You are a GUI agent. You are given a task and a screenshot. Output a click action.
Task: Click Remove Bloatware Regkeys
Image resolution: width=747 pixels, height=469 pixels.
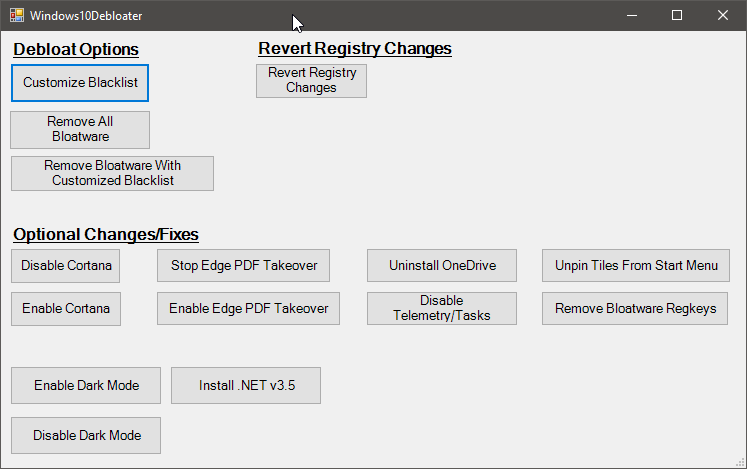pyautogui.click(x=636, y=309)
